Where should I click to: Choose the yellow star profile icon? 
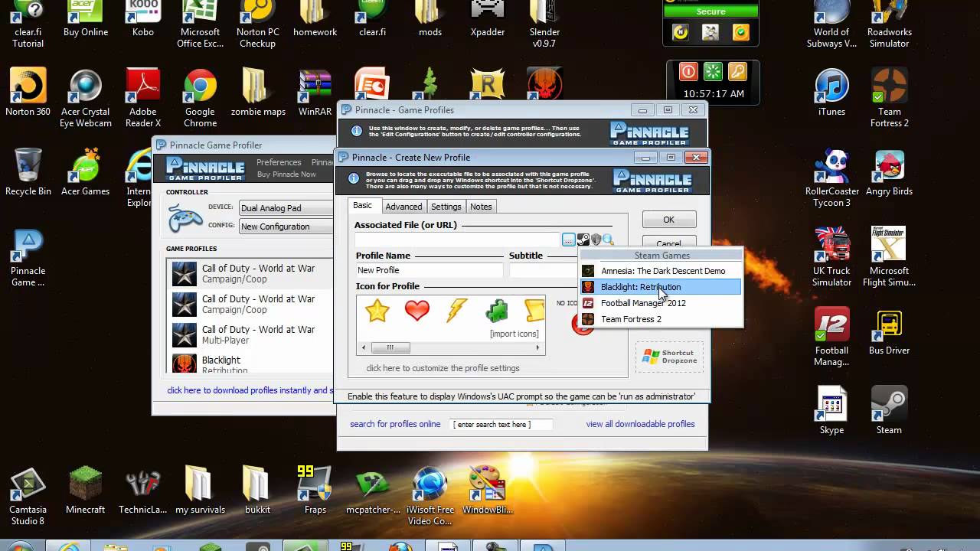377,311
